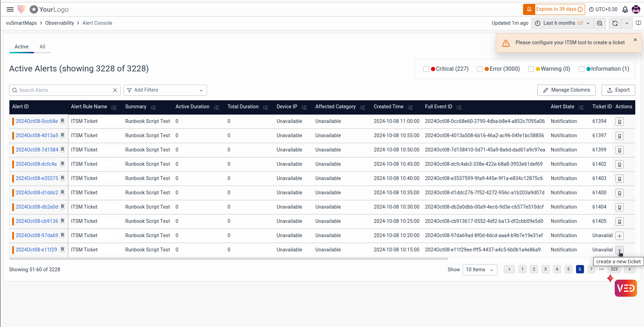Open the 10 Items page size dropdown
Screen dimensions: 644x327
coord(480,270)
